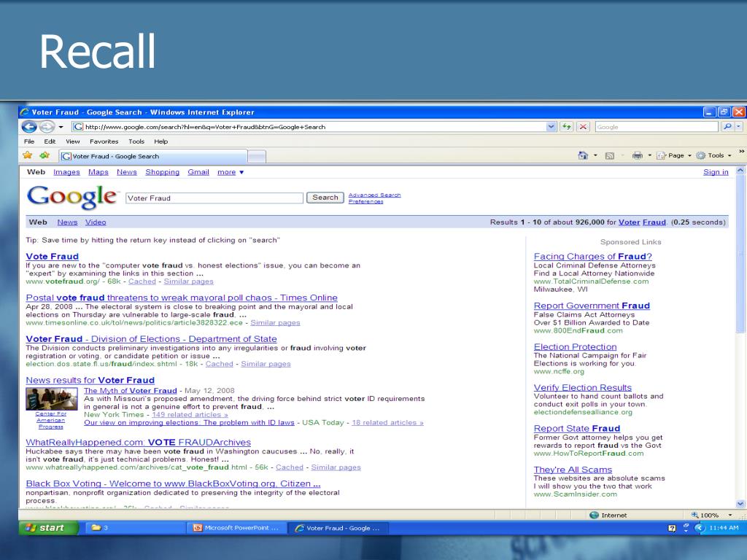Click the command bar overflow chevron
747x560 pixels.
(x=741, y=152)
